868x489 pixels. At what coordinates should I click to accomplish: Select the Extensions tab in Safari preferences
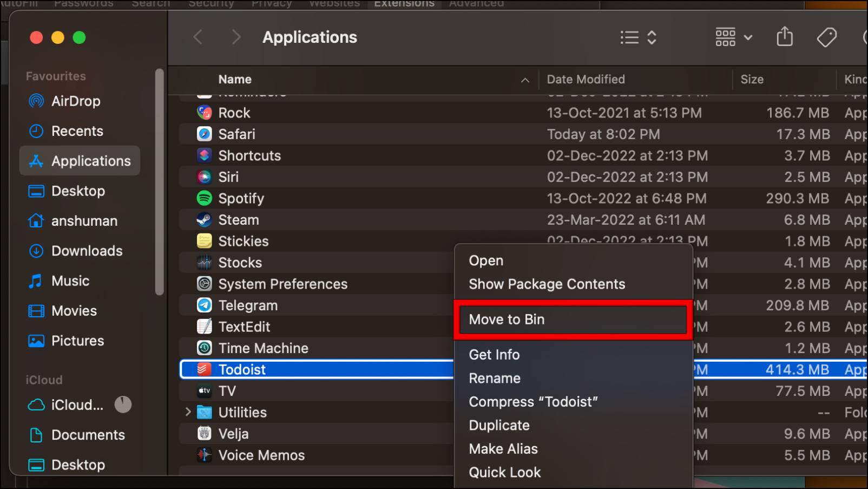[404, 4]
